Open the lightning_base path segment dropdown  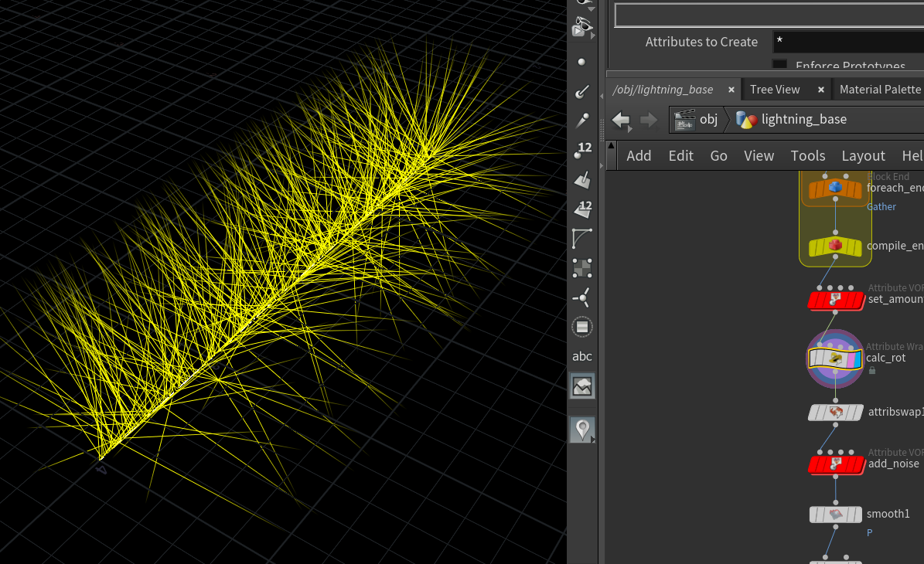point(792,120)
